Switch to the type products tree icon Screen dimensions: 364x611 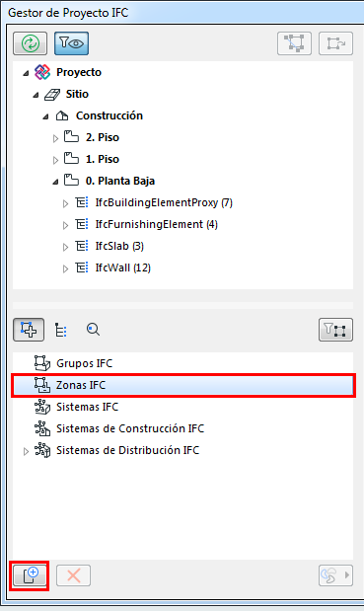(x=61, y=330)
